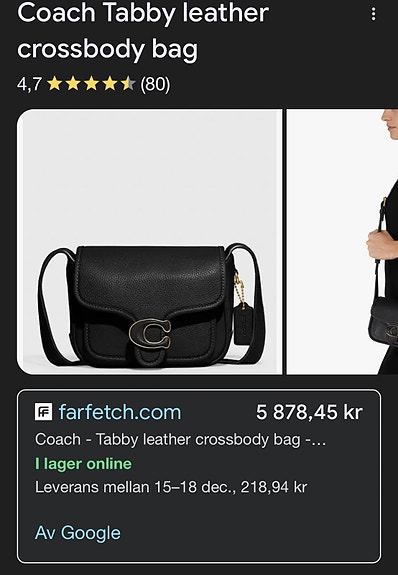Tap the third yellow rating star
Image resolution: width=398 pixels, height=575 pixels.
click(91, 84)
